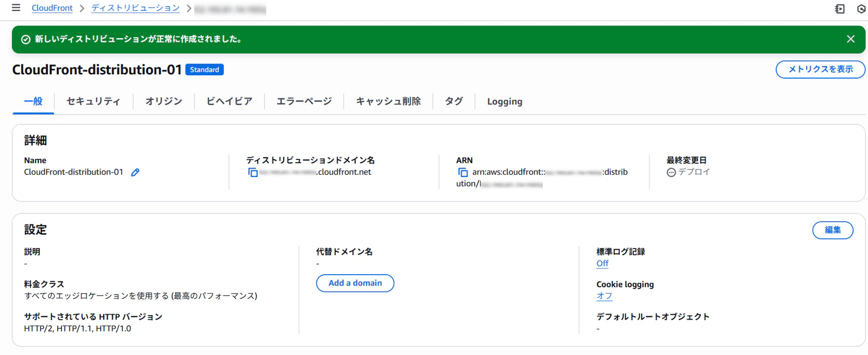Switch to the キャッシュ削除 tab
Viewport: 868px width, 355px height.
point(388,101)
